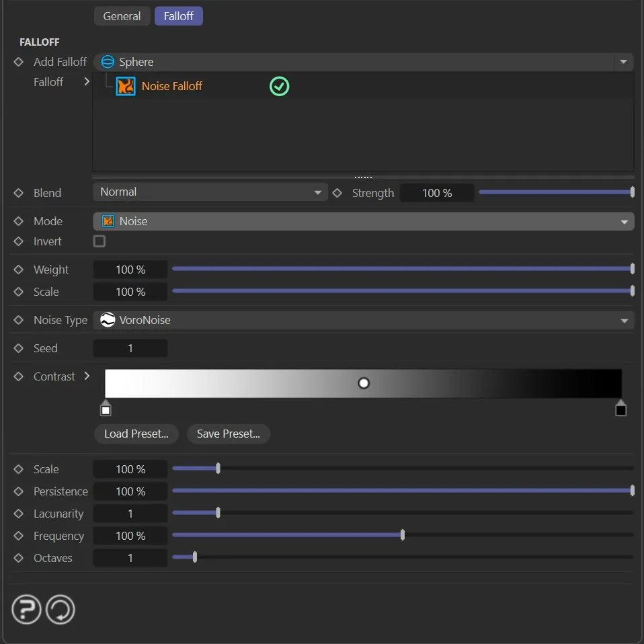Click the white gradient knot marker

point(106,409)
